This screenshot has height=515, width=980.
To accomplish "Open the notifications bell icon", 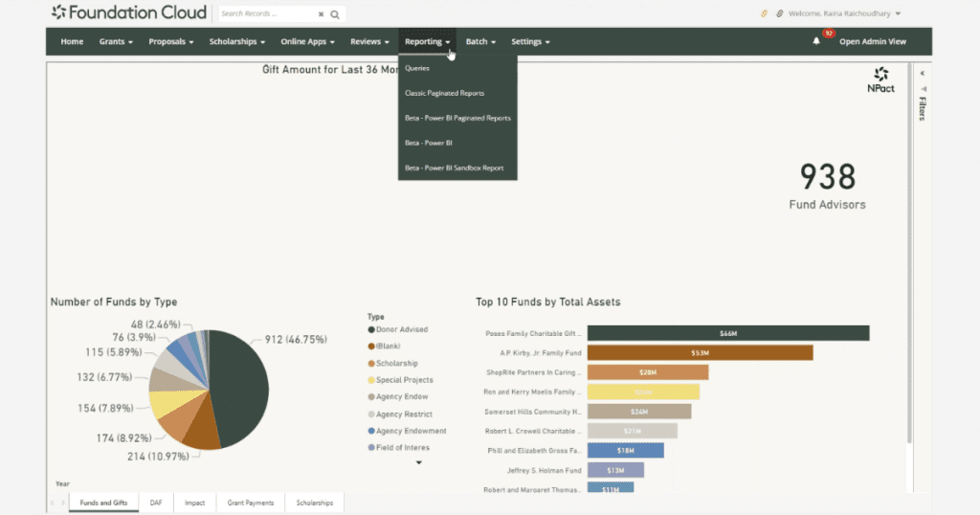I will click(x=815, y=41).
